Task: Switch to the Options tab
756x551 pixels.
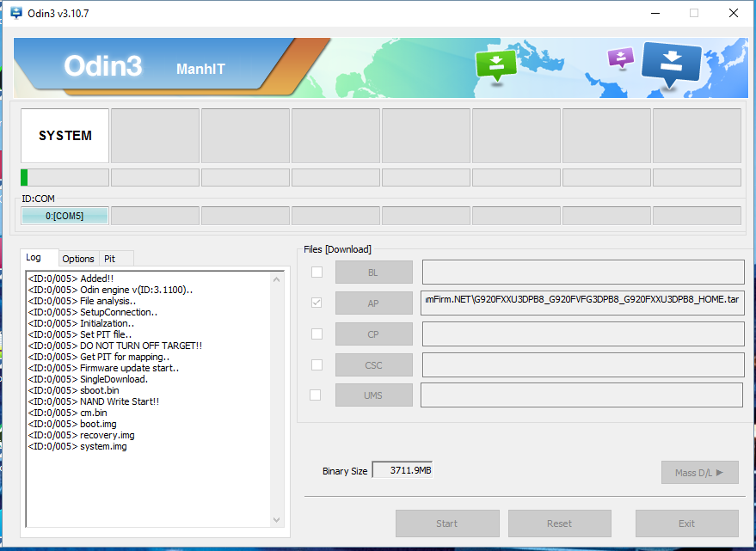Action: click(x=78, y=259)
